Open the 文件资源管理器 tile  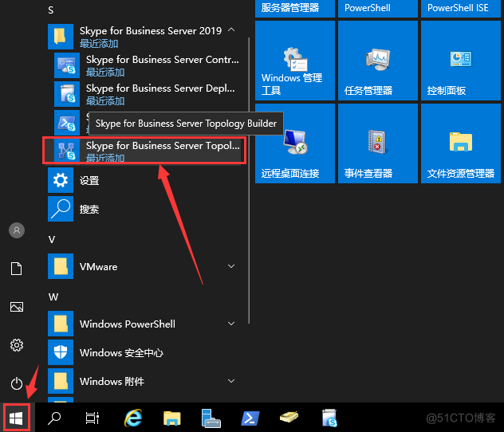click(x=461, y=143)
